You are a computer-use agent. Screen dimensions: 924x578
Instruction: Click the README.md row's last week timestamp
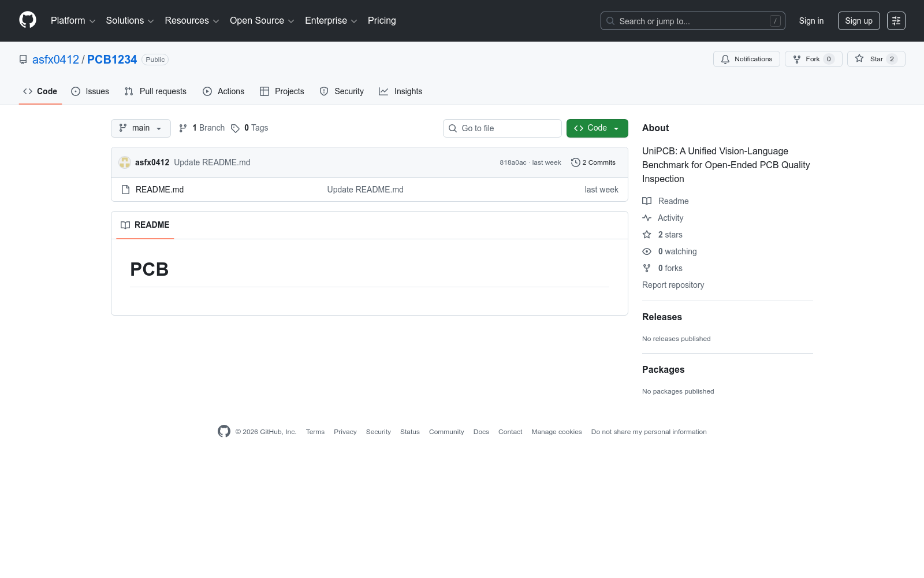coord(601,190)
